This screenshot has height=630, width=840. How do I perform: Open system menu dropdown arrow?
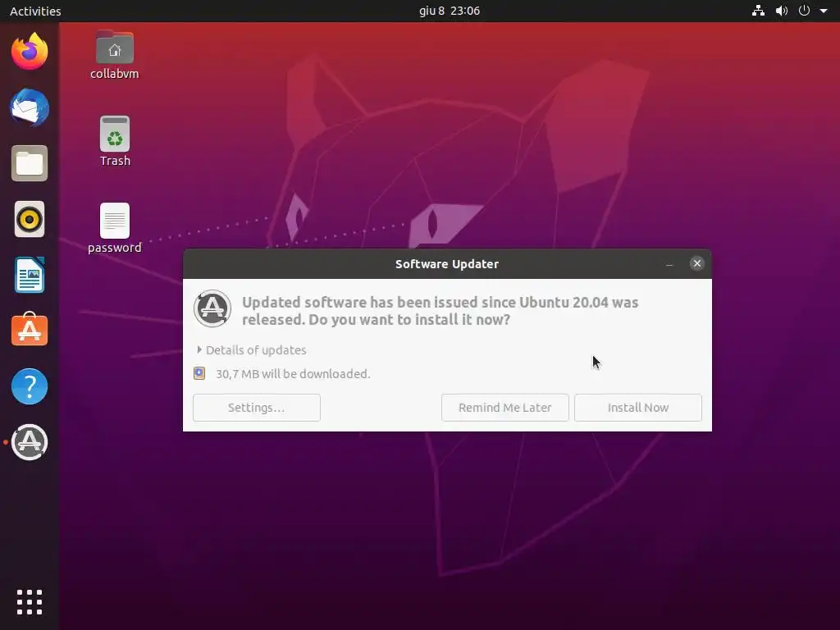coord(824,11)
